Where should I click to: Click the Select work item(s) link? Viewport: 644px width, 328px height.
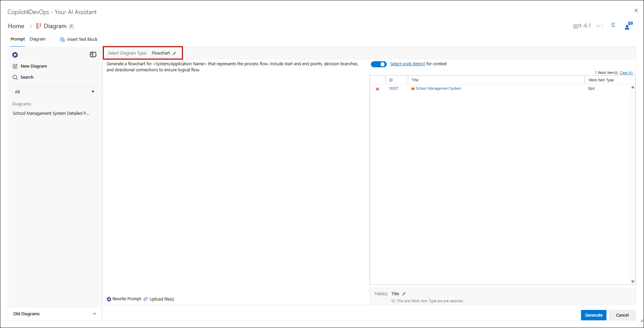(407, 64)
